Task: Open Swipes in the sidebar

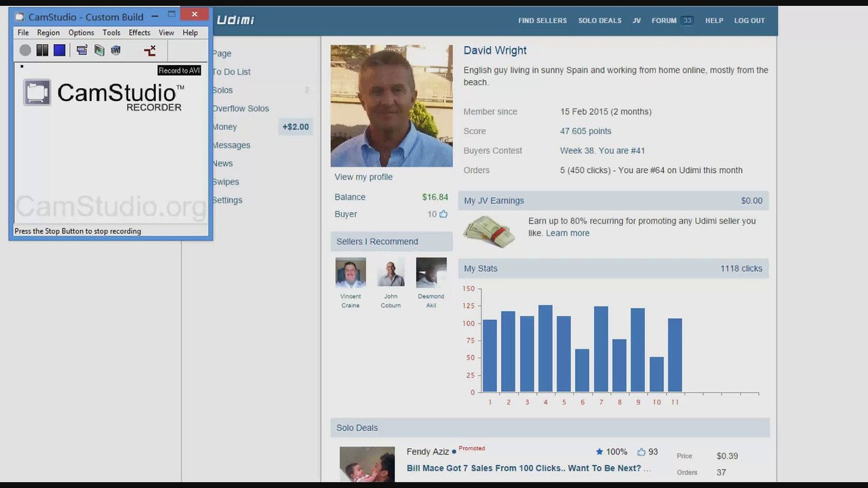Action: [x=226, y=182]
